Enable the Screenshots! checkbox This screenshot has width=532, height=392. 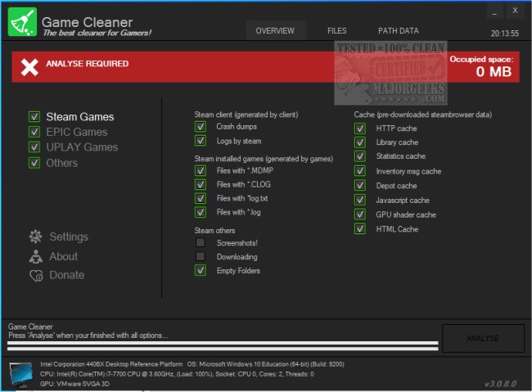pyautogui.click(x=201, y=243)
